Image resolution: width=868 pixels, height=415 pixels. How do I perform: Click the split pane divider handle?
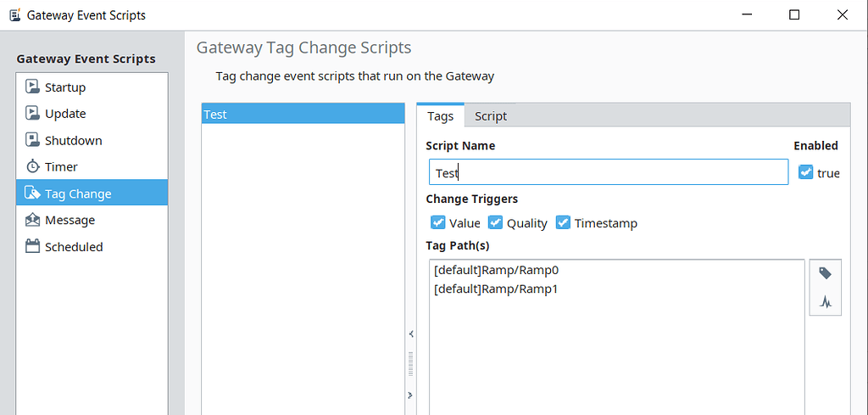[410, 364]
